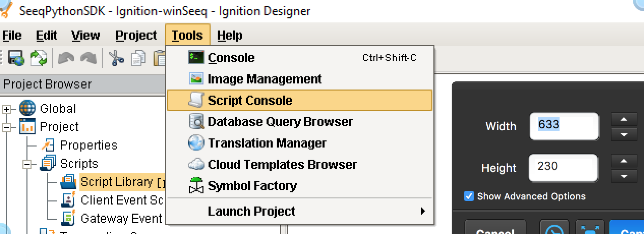This screenshot has width=644, height=234.
Task: Open Translation Manager
Action: click(x=267, y=143)
